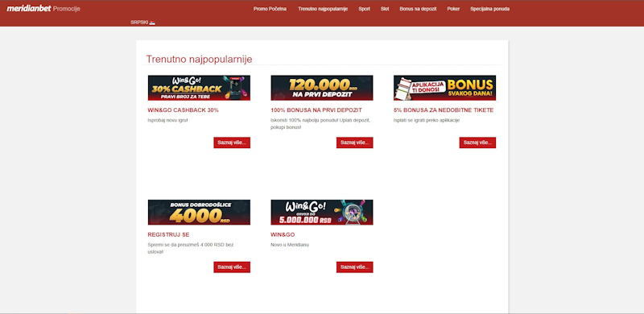Click Saznaj više under 100% bonusa na prvi depozit
Screen dimensions: 644x314
(x=355, y=143)
